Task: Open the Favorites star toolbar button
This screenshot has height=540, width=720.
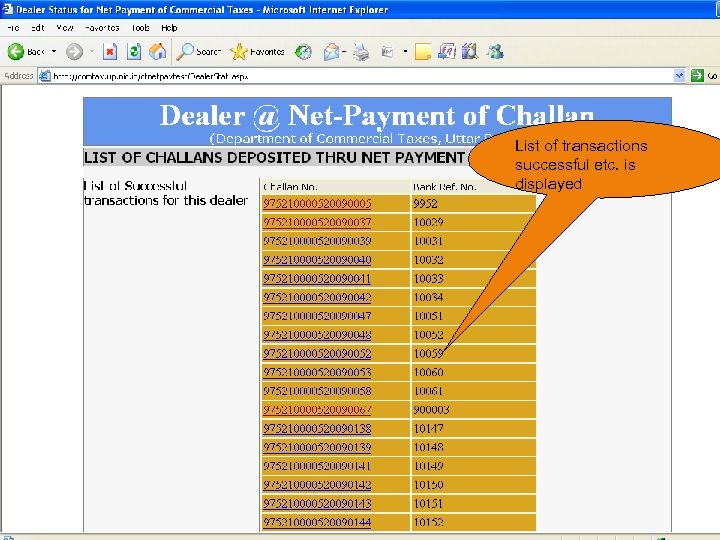Action: [x=257, y=51]
